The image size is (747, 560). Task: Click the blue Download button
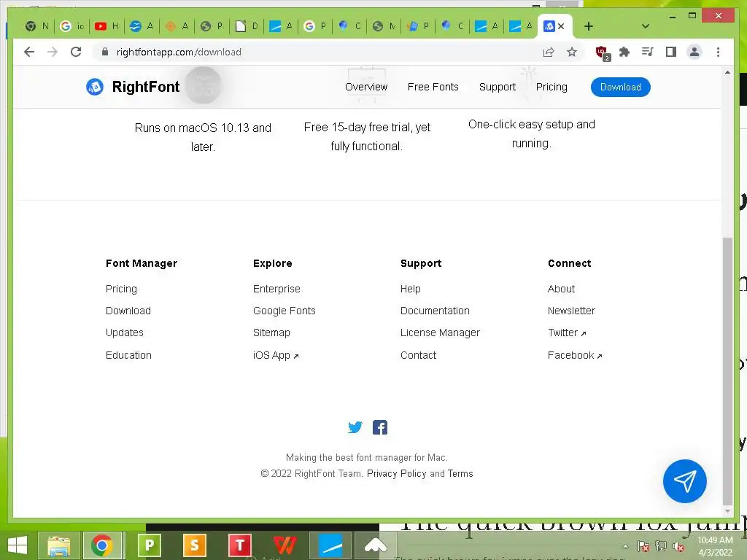[620, 87]
